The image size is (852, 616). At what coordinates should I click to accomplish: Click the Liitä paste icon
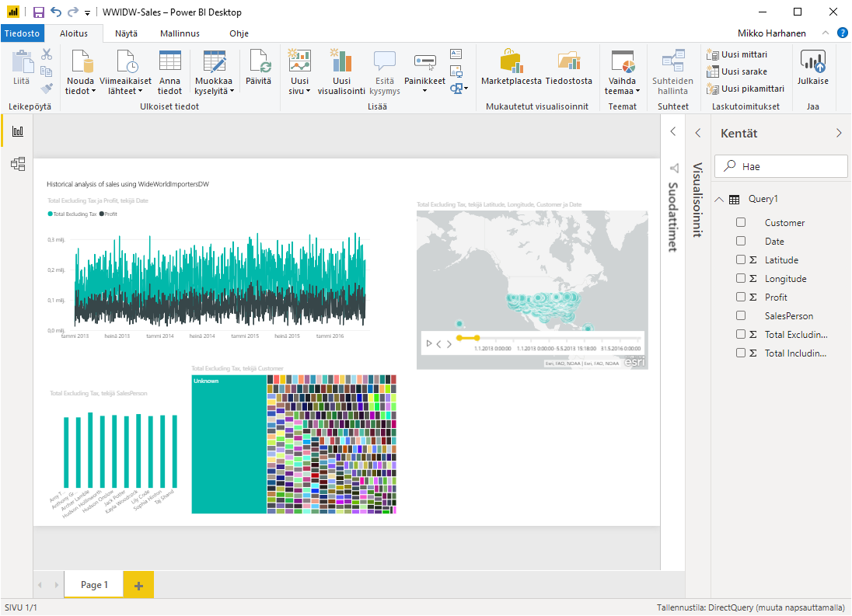click(x=23, y=62)
